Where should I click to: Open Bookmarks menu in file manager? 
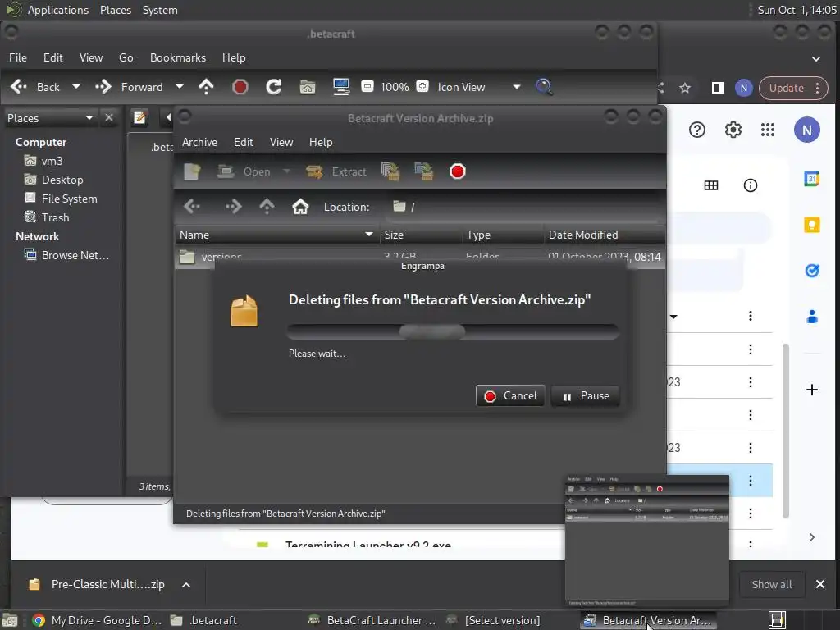tap(178, 57)
